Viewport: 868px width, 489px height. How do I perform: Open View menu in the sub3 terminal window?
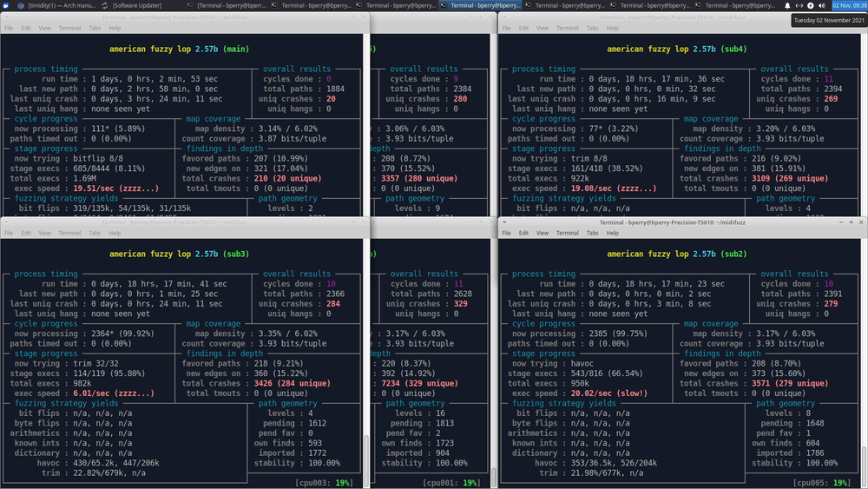click(x=45, y=233)
